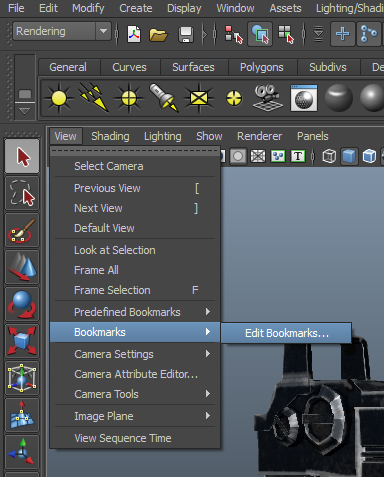Click Edit Bookmarks... in the submenu
Screen dimensions: 384x477
click(286, 333)
